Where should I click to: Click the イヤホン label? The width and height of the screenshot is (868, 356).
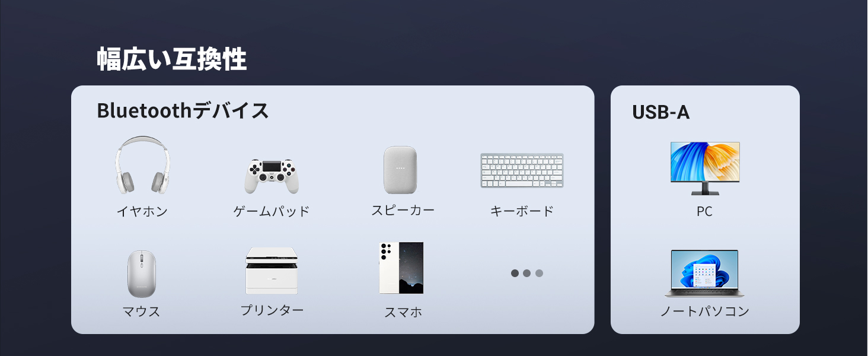142,211
